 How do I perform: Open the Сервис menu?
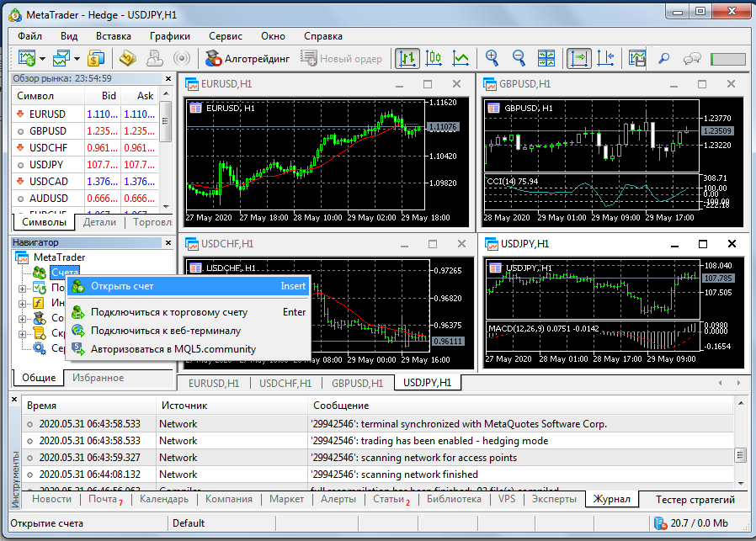(x=225, y=36)
